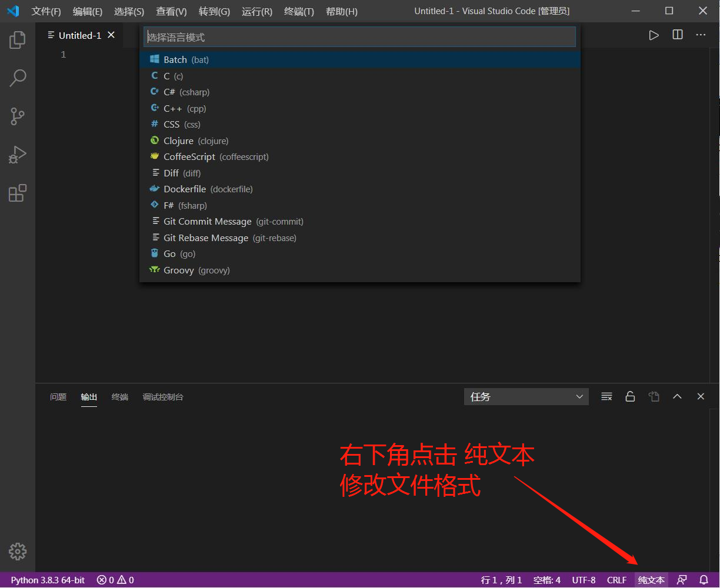
Task: Maximize the panel with the chevron
Action: 677,396
